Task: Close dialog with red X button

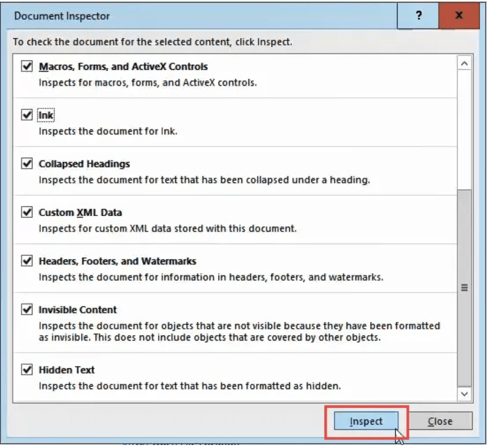Action: pyautogui.click(x=459, y=16)
